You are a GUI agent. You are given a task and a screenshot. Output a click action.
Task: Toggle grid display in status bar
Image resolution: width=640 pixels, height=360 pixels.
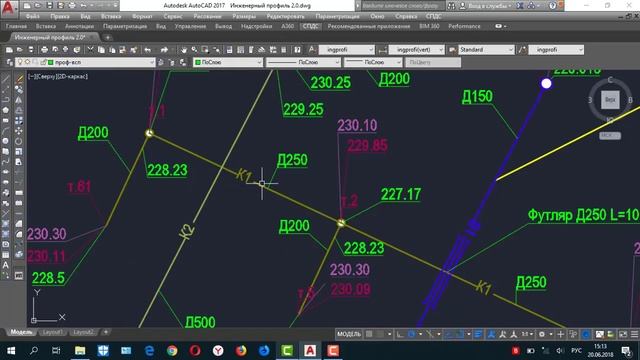pyautogui.click(x=369, y=334)
